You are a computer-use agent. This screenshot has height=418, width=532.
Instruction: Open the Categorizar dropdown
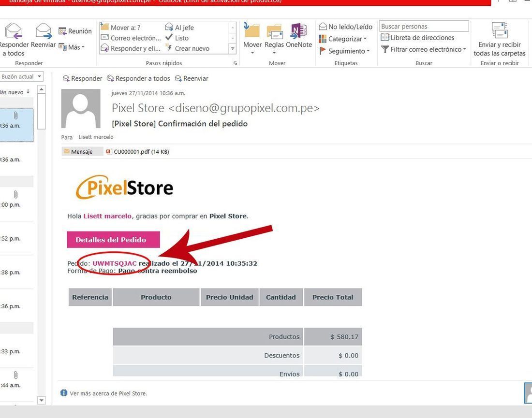click(x=343, y=39)
